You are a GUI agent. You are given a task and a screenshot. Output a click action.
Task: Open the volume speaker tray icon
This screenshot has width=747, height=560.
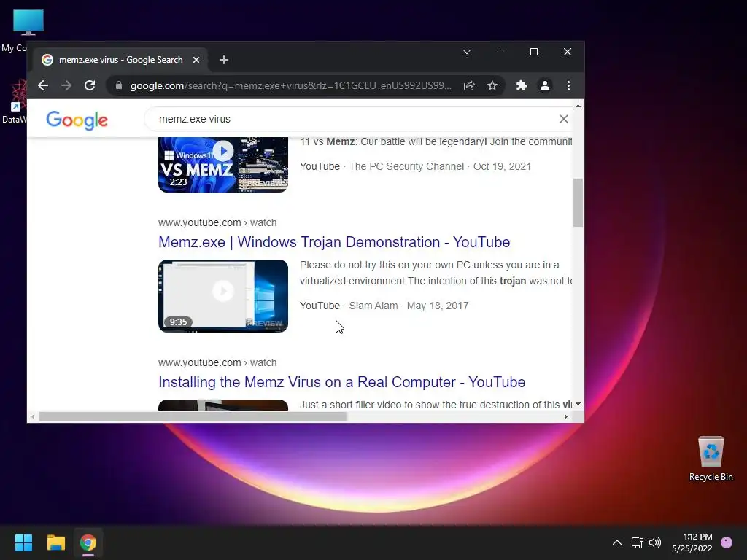[655, 542]
